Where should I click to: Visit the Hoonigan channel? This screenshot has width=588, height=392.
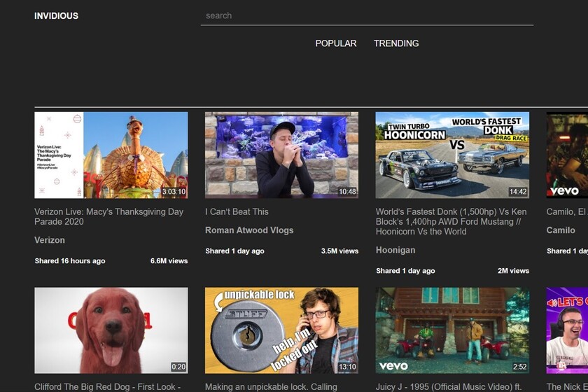pyautogui.click(x=395, y=250)
